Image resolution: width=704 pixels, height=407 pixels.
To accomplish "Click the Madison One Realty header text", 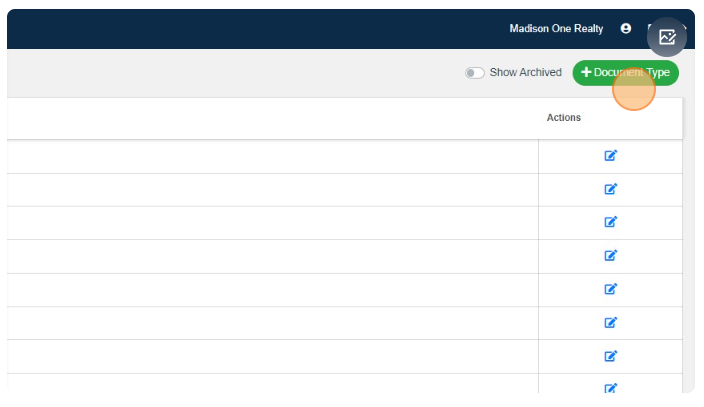I will click(x=556, y=29).
